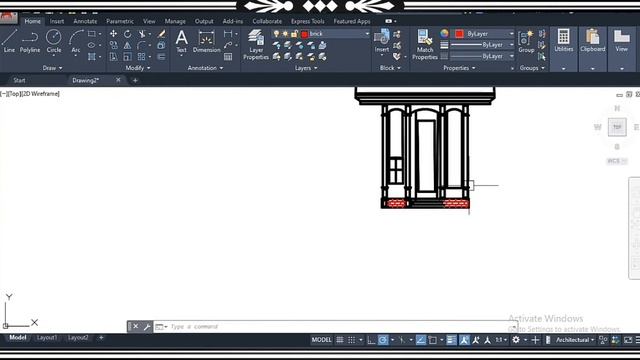Select the Polyline tool
The image size is (640, 360).
(x=30, y=41)
